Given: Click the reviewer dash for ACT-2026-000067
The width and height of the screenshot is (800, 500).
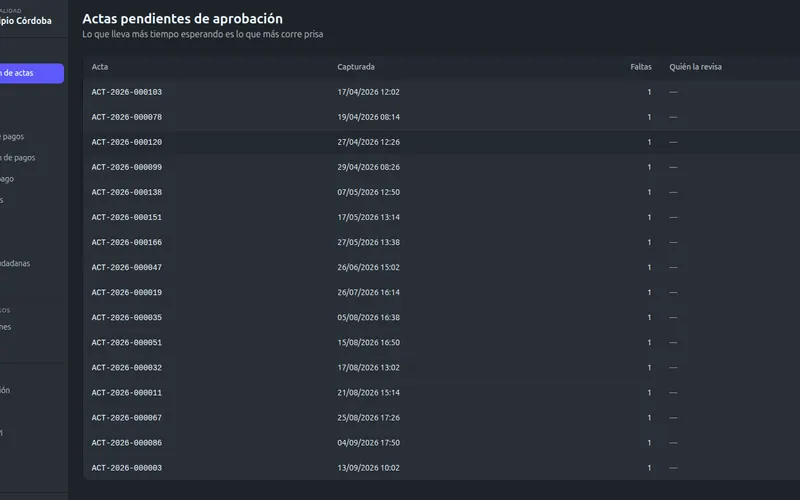Looking at the screenshot, I should 673,417.
